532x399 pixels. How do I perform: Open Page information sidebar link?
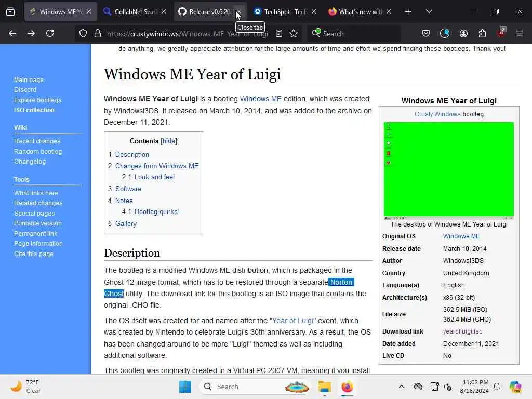click(x=38, y=244)
